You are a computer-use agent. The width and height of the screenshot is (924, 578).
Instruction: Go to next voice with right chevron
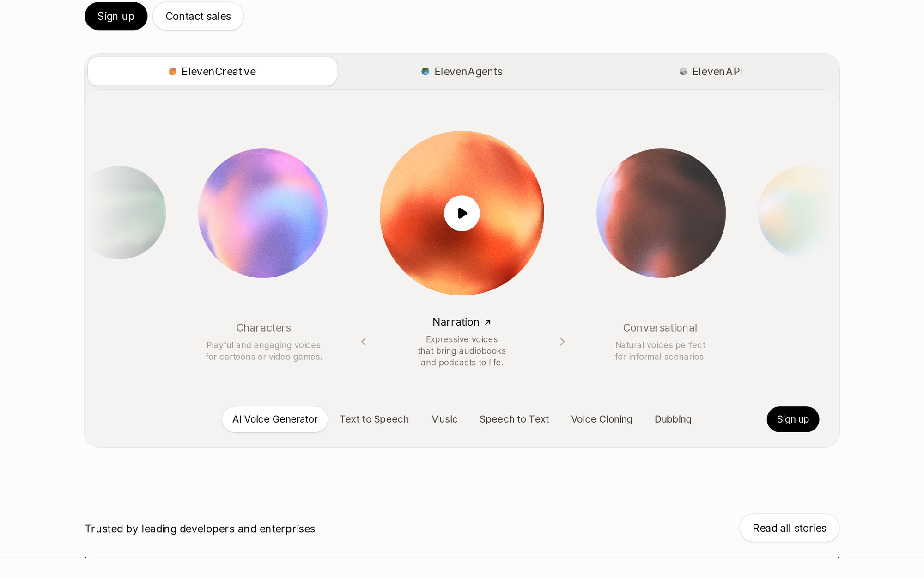coord(562,342)
